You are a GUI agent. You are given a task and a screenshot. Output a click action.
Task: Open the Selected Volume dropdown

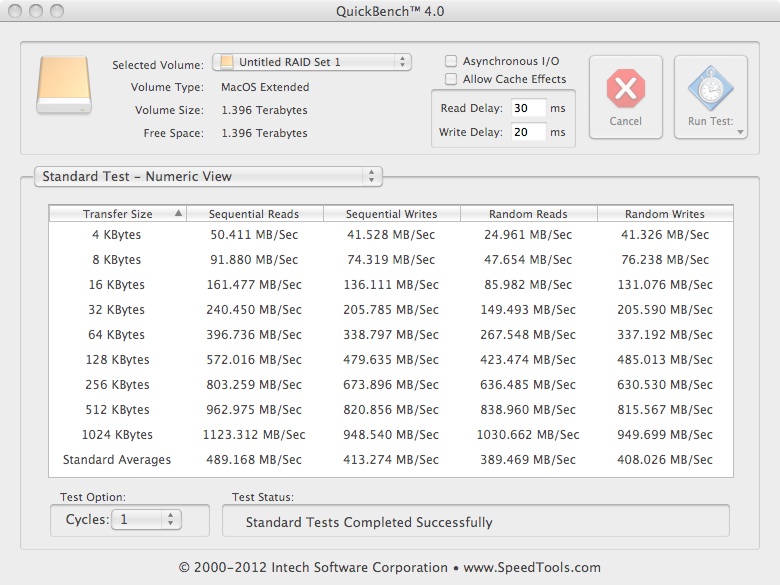coord(312,62)
